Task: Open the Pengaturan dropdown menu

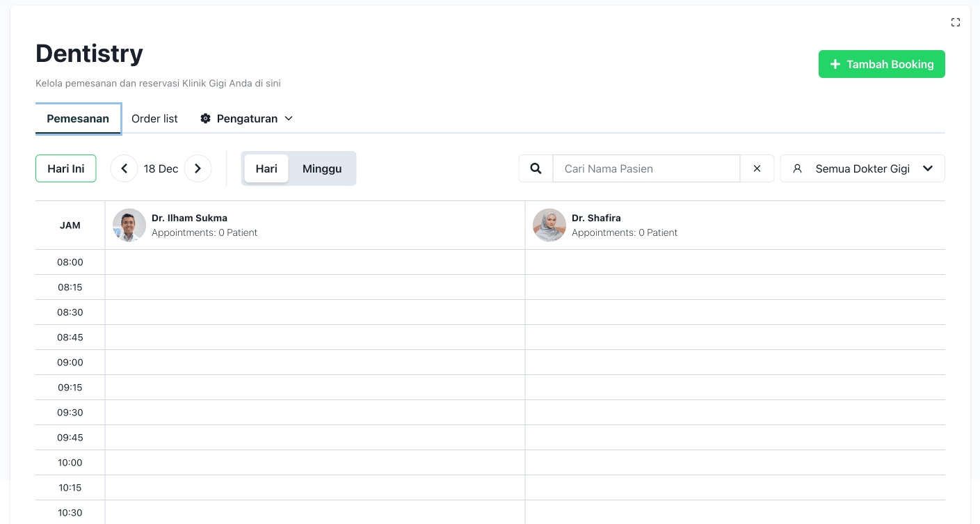Action: click(x=246, y=118)
